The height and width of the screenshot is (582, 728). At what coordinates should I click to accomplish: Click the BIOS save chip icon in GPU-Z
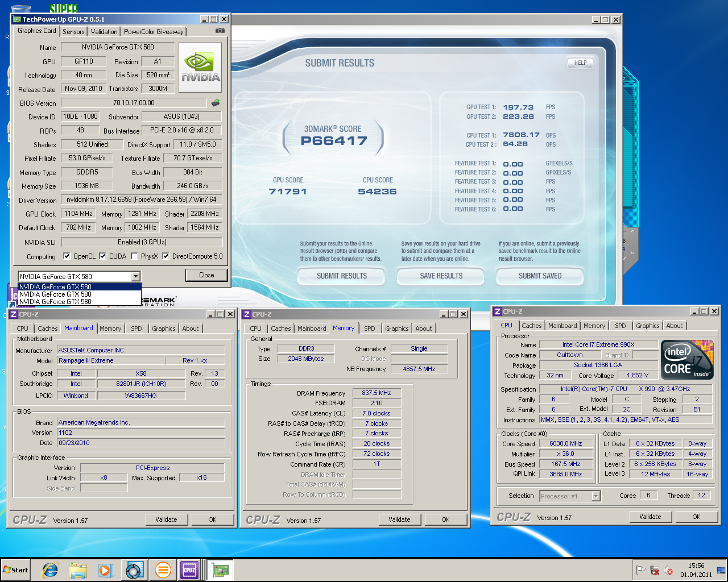tap(216, 103)
